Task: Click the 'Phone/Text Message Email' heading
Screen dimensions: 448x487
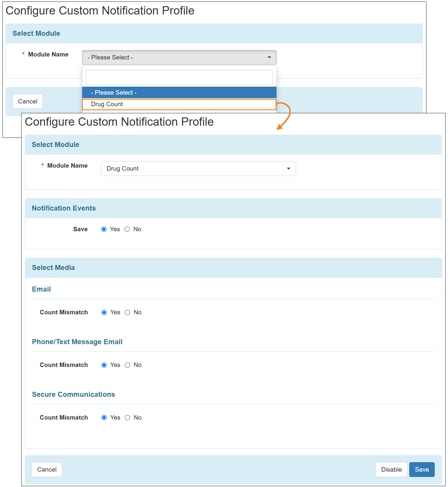Action: pyautogui.click(x=77, y=342)
